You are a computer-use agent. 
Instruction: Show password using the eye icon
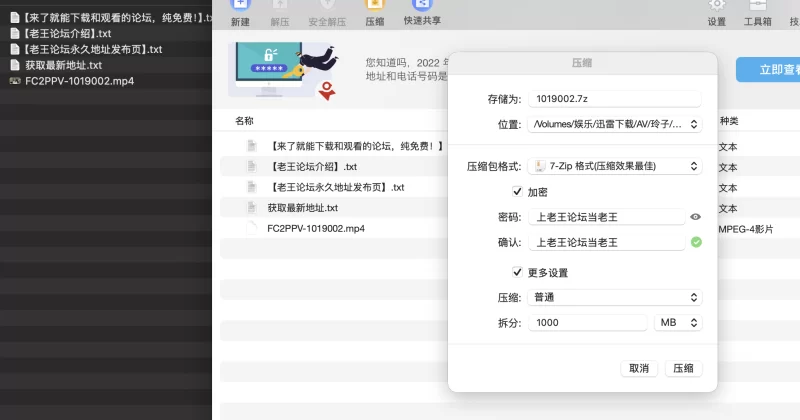pyautogui.click(x=695, y=217)
